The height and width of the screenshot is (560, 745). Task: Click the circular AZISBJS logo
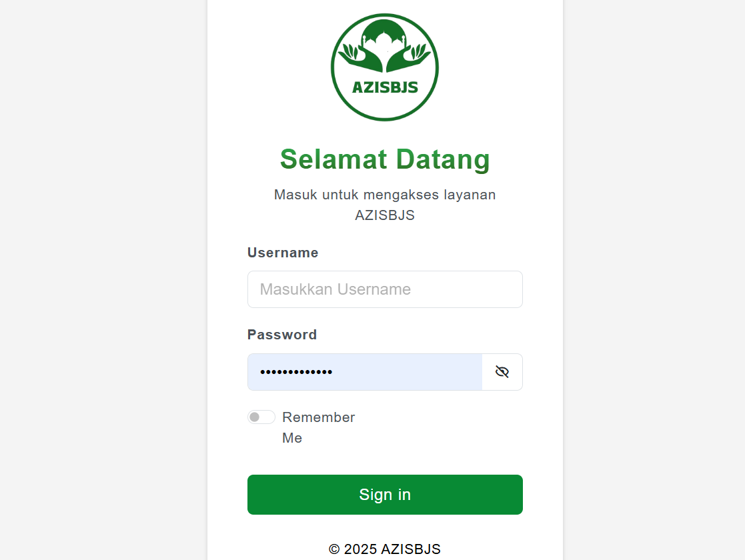tap(385, 67)
